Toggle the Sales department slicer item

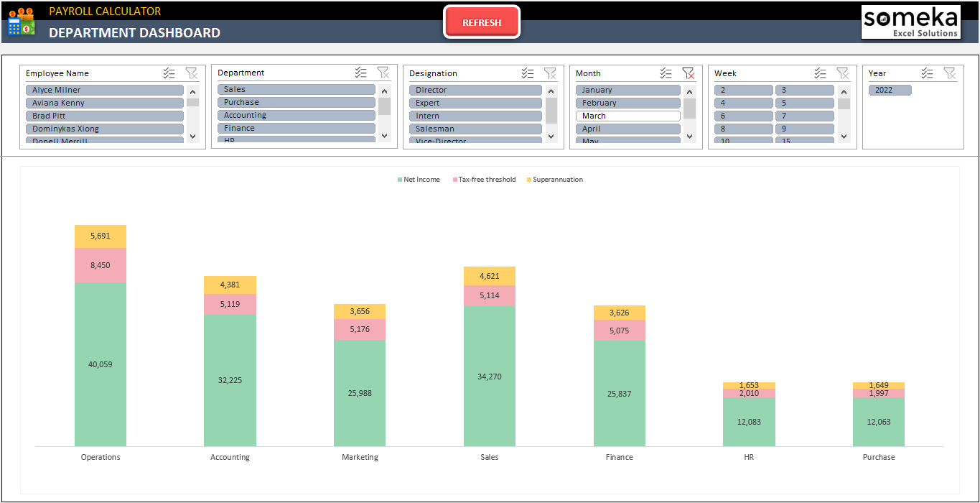point(296,89)
